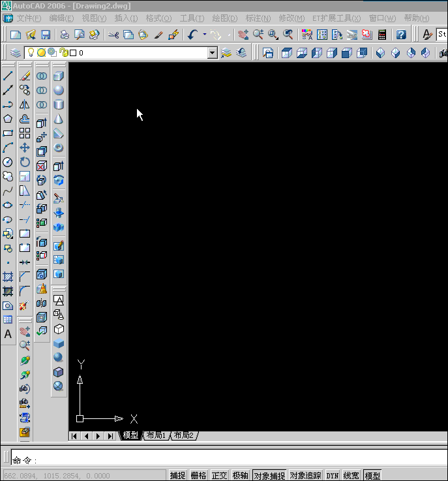Select the Arc draw tool
Screen dimensions: 448x481
click(x=8, y=147)
